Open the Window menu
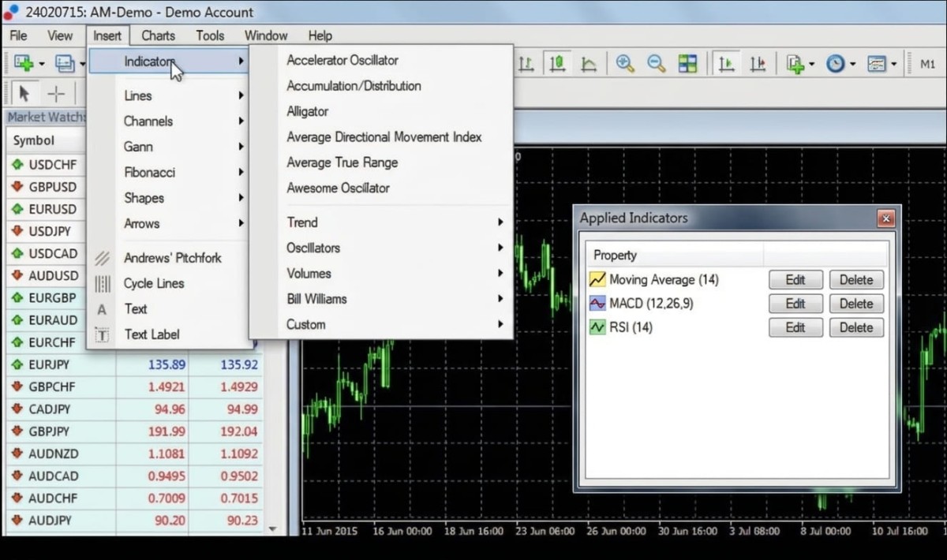The width and height of the screenshot is (947, 560). (x=266, y=35)
